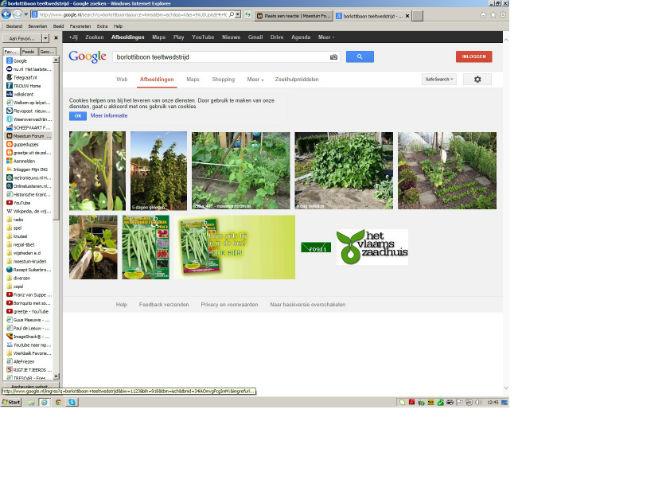Open Gmail in the Google top bar
650x487 pixels.
coord(255,37)
